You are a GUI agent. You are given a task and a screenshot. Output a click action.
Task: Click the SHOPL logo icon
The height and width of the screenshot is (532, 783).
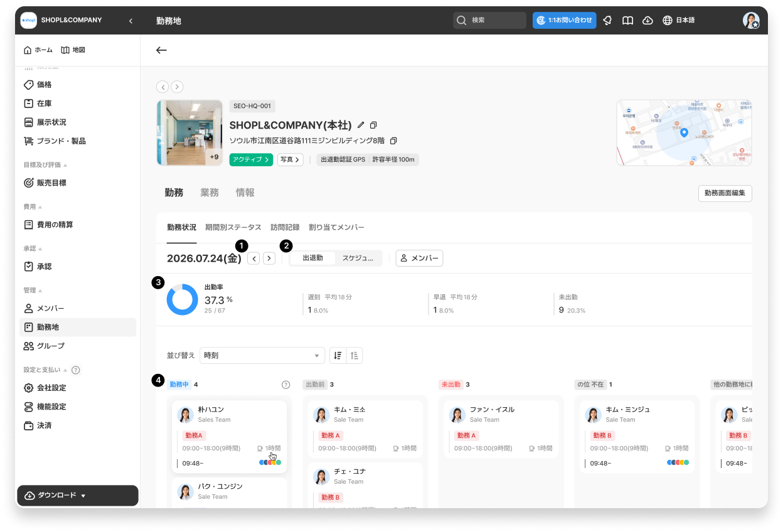[29, 20]
